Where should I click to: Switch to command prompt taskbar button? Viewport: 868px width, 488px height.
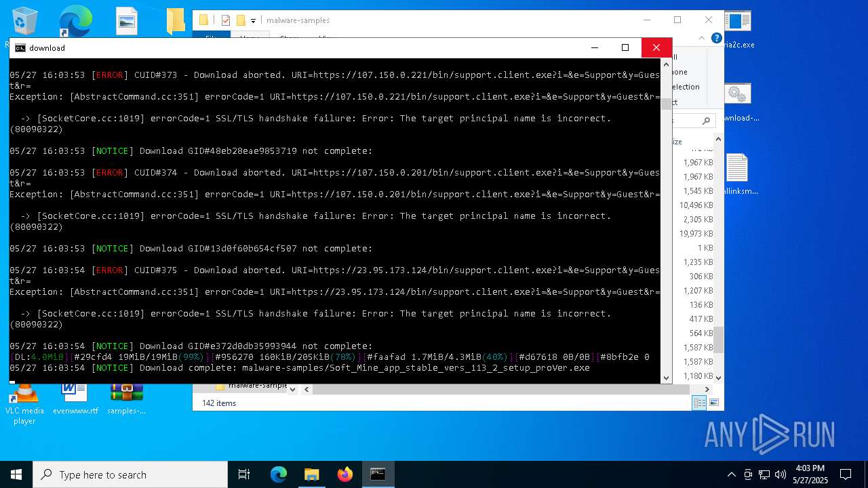click(378, 474)
